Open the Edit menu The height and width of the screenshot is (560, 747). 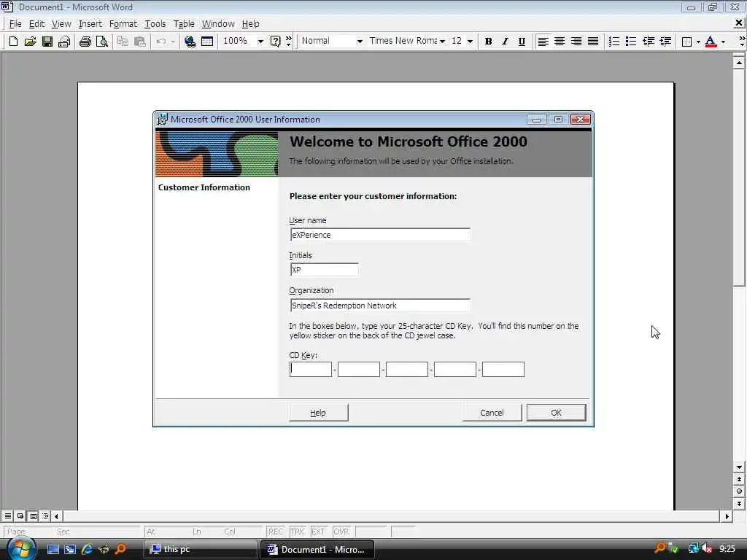click(x=36, y=24)
